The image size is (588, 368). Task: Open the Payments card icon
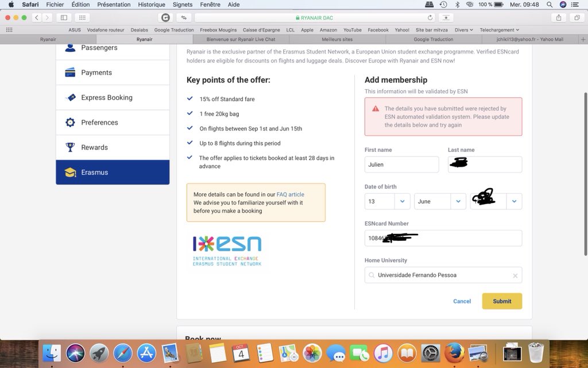[x=70, y=72]
